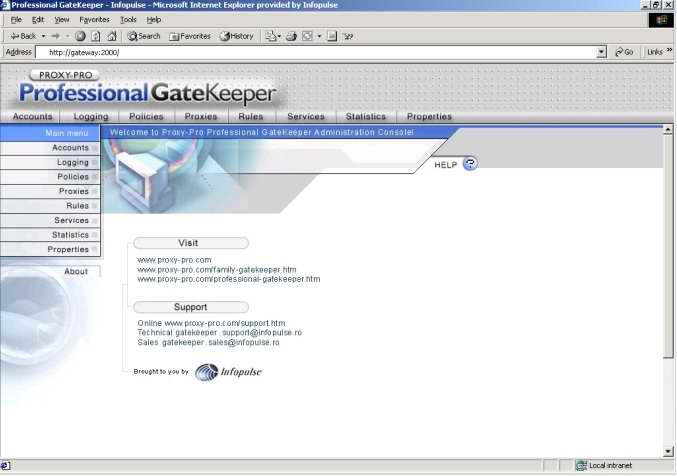Select the Policies top tab
The width and height of the screenshot is (677, 476).
click(x=146, y=116)
